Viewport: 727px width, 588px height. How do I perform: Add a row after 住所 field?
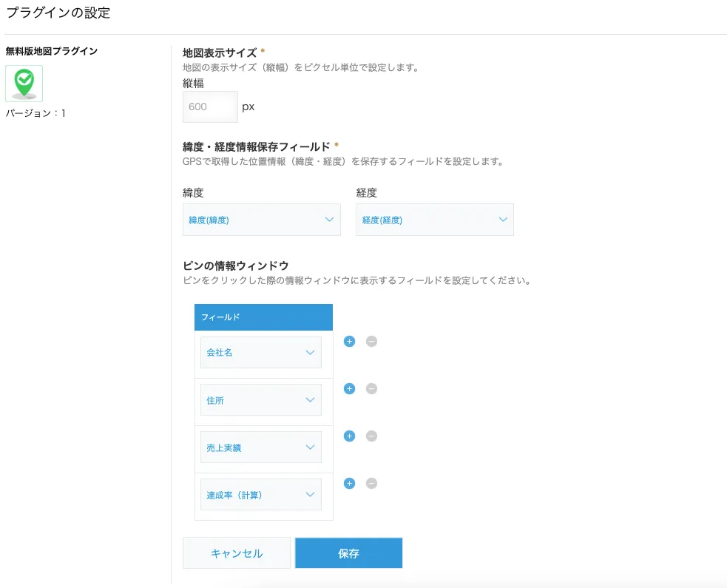350,389
